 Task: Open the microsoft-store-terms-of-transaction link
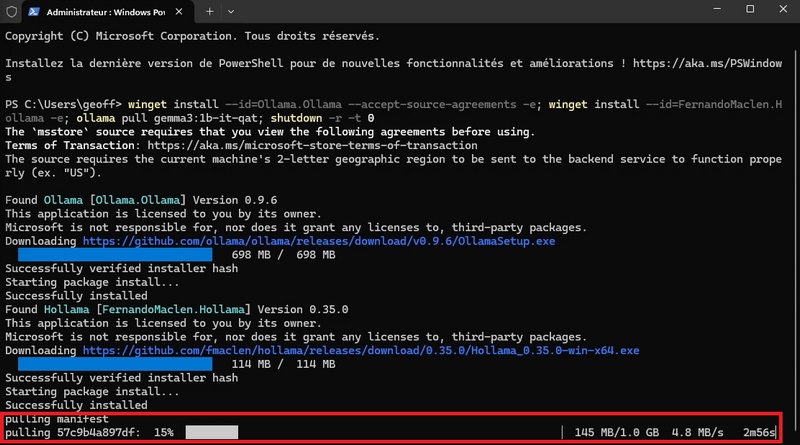click(x=312, y=145)
